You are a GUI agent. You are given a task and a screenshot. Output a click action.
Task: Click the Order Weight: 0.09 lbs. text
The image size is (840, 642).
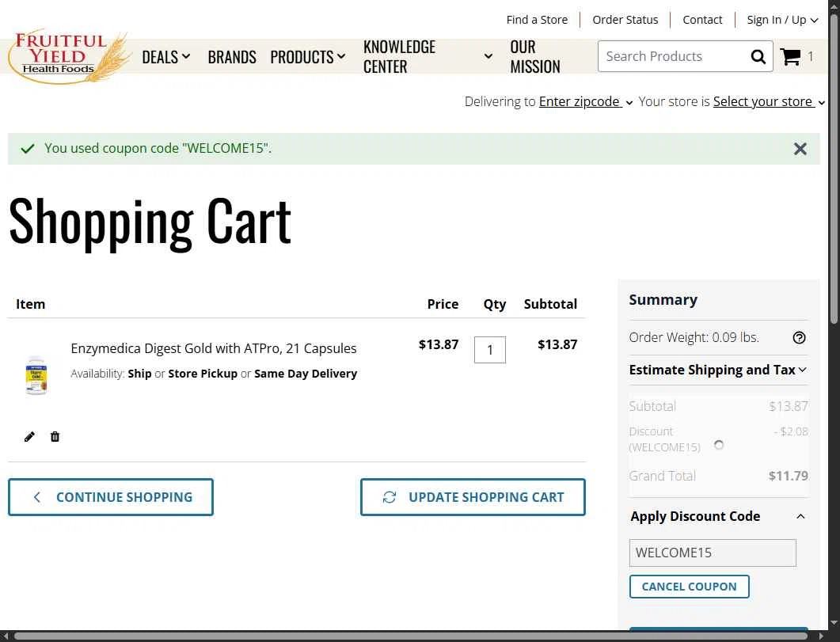694,337
